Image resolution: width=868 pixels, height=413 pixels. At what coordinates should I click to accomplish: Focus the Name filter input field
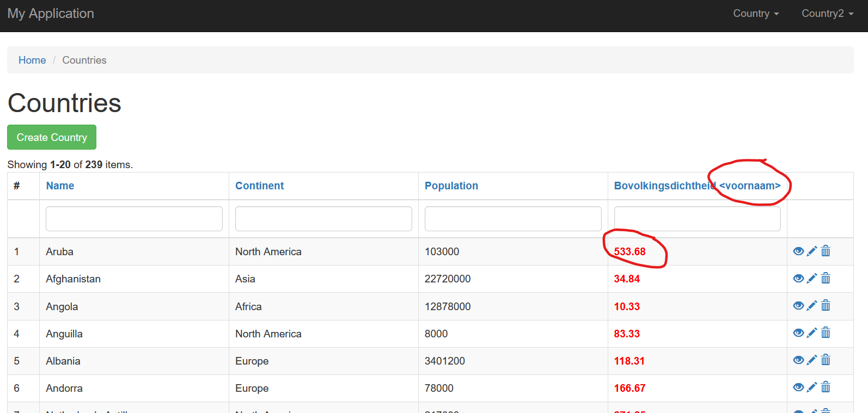134,219
